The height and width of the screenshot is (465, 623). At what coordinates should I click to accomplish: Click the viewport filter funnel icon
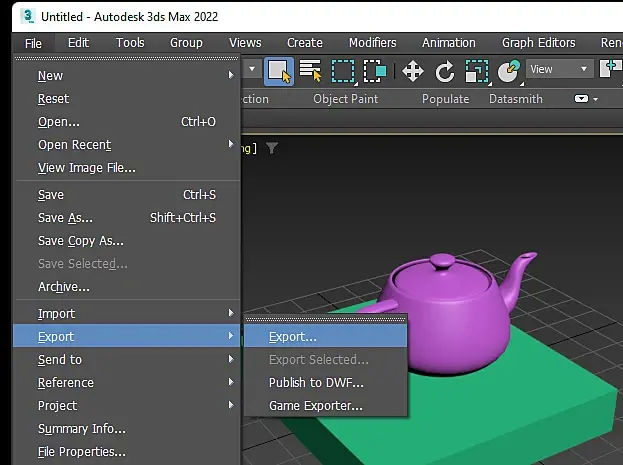272,148
